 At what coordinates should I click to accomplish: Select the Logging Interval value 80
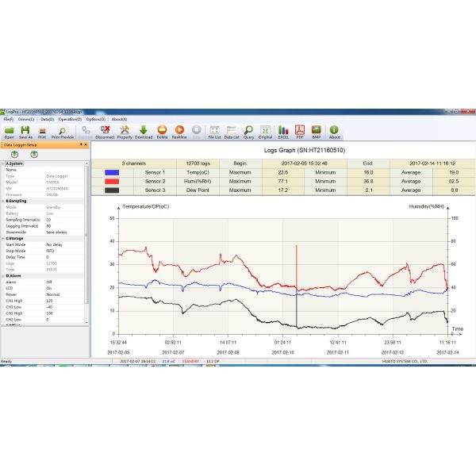pos(48,226)
